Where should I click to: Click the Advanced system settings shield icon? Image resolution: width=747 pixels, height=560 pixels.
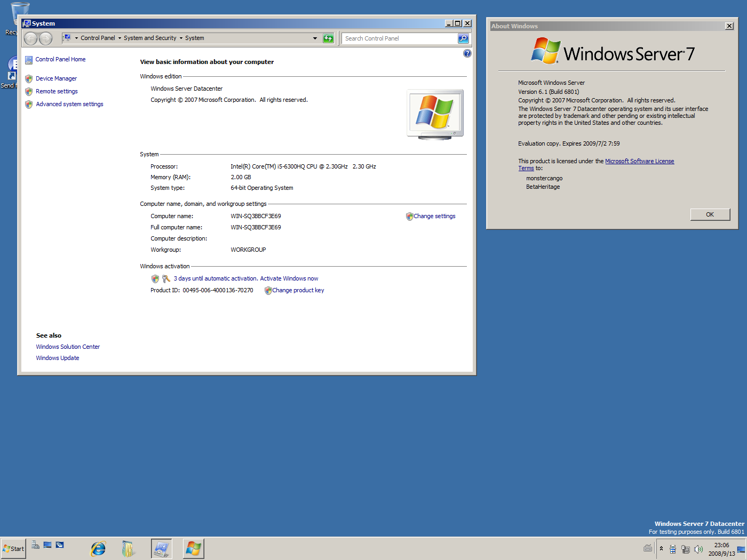[29, 105]
